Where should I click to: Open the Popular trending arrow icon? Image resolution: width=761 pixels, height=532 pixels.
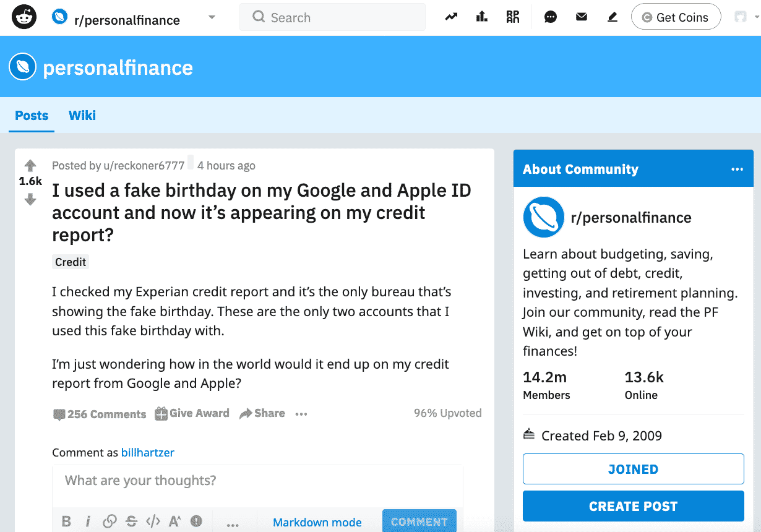(451, 17)
